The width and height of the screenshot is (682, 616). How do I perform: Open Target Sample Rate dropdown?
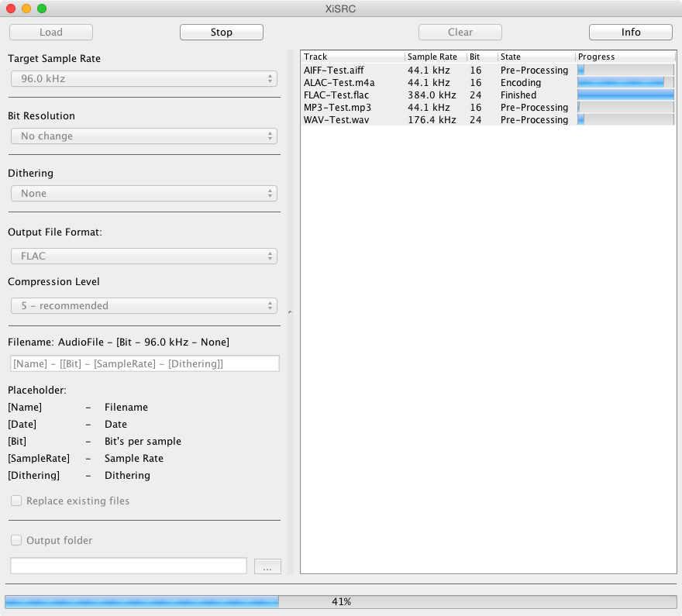144,79
